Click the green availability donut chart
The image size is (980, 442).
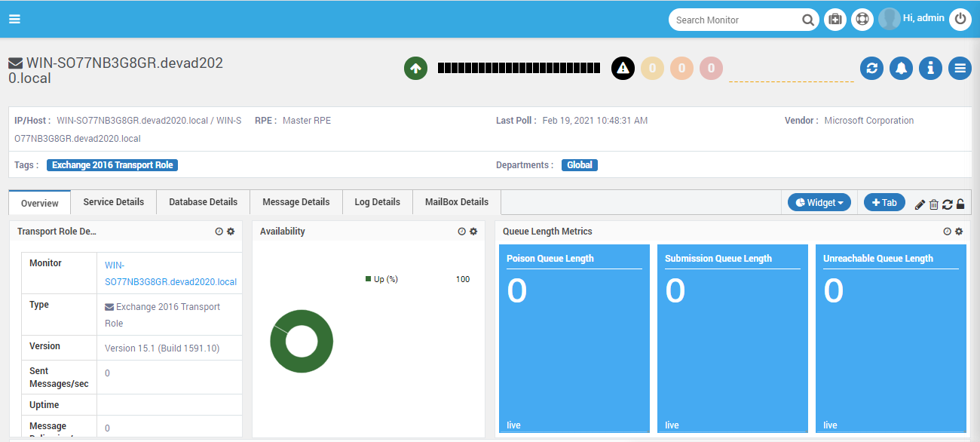pos(302,341)
